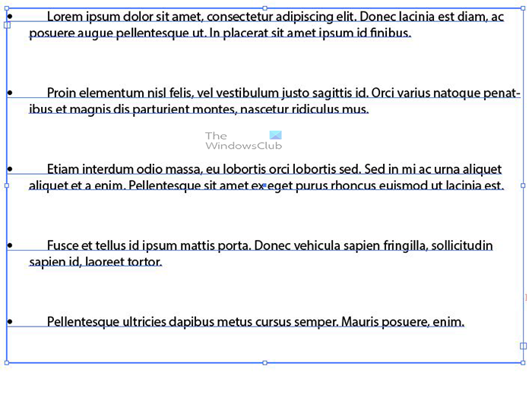Image resolution: width=532 pixels, height=404 pixels.
Task: Click the bullet before 'Proin elementum'
Action: coord(10,93)
